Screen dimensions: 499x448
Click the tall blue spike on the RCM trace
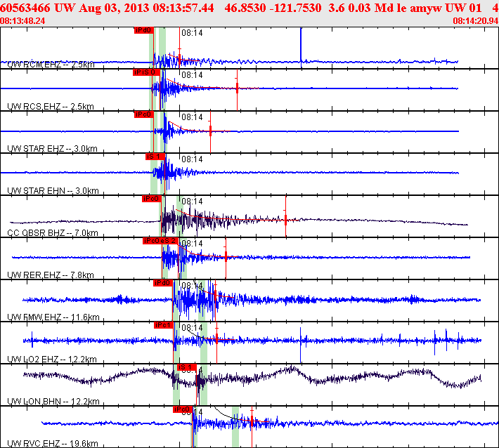[x=301, y=48]
